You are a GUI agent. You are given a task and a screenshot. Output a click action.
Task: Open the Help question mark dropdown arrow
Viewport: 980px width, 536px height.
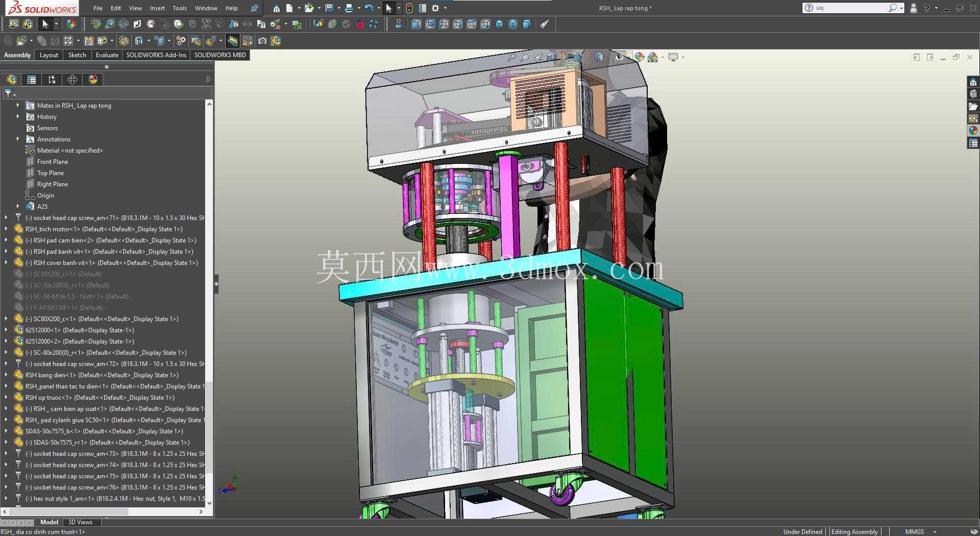tap(936, 8)
